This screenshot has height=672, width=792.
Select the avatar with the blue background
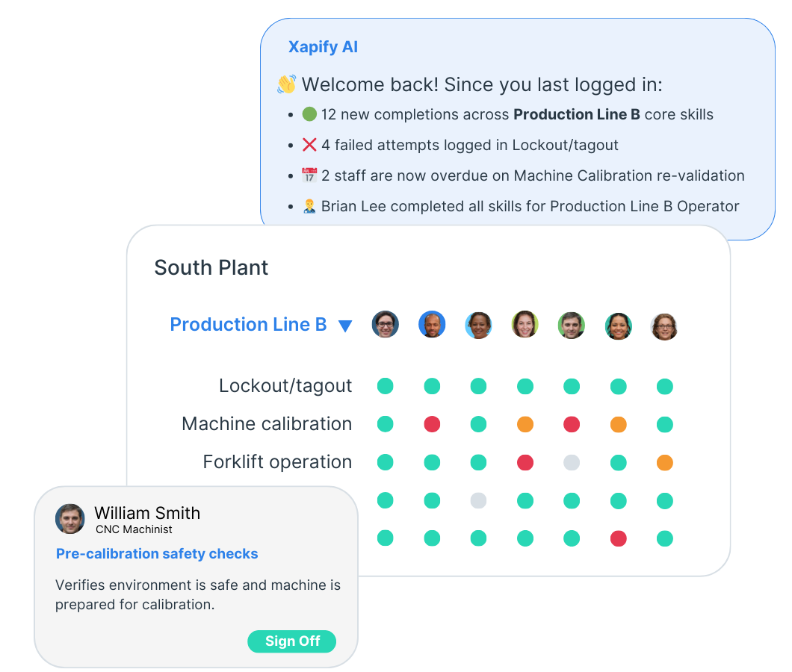click(432, 325)
